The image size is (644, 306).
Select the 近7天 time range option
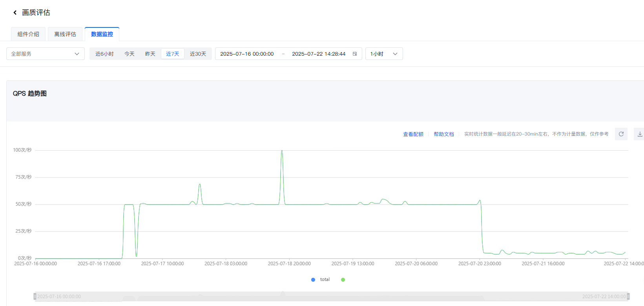(x=172, y=54)
